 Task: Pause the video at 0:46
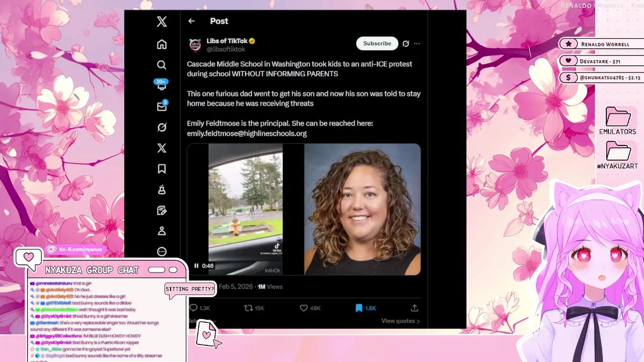tap(196, 266)
